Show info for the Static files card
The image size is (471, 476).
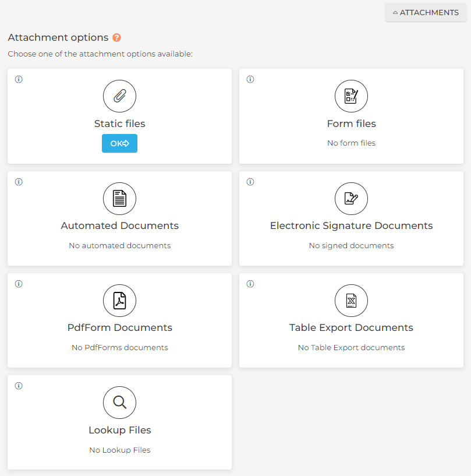pos(19,80)
